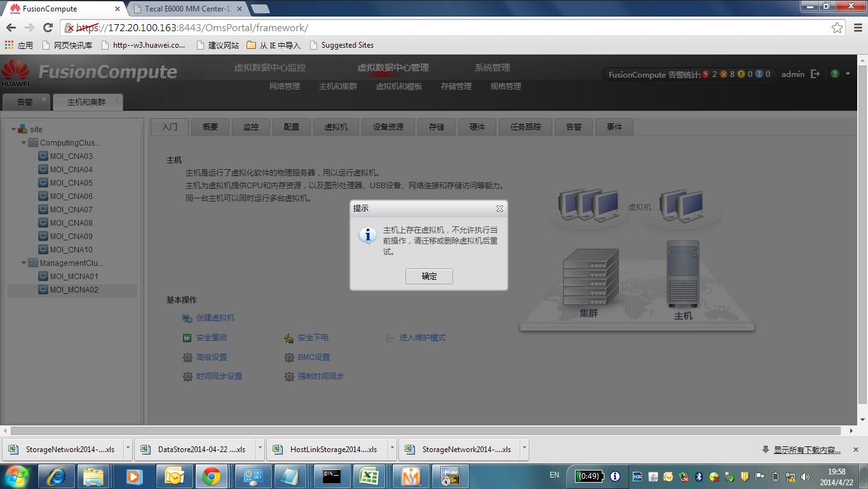Close the 告警 page tab
Image resolution: width=868 pixels, height=489 pixels.
[44, 99]
